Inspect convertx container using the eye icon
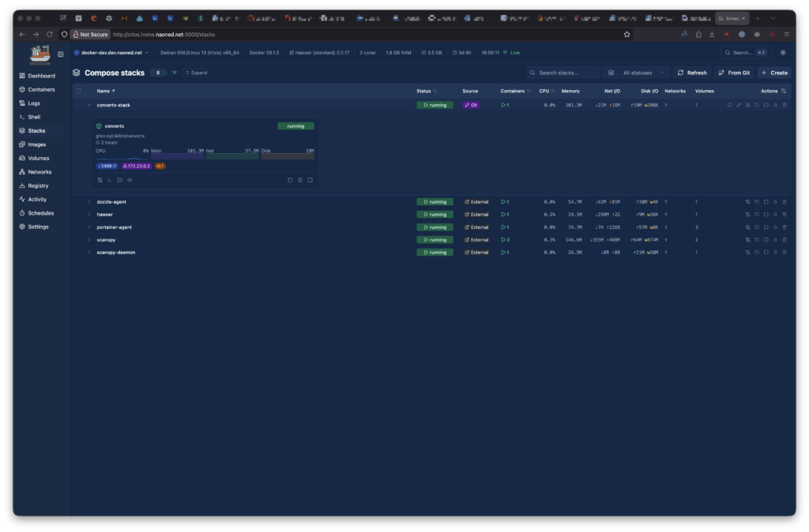This screenshot has width=809, height=532. (x=130, y=180)
